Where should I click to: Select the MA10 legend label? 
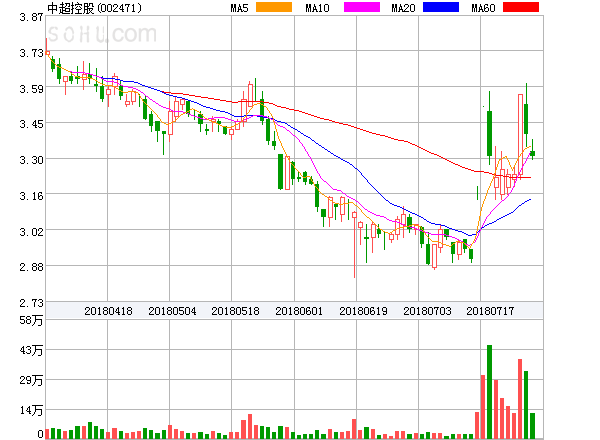click(317, 8)
